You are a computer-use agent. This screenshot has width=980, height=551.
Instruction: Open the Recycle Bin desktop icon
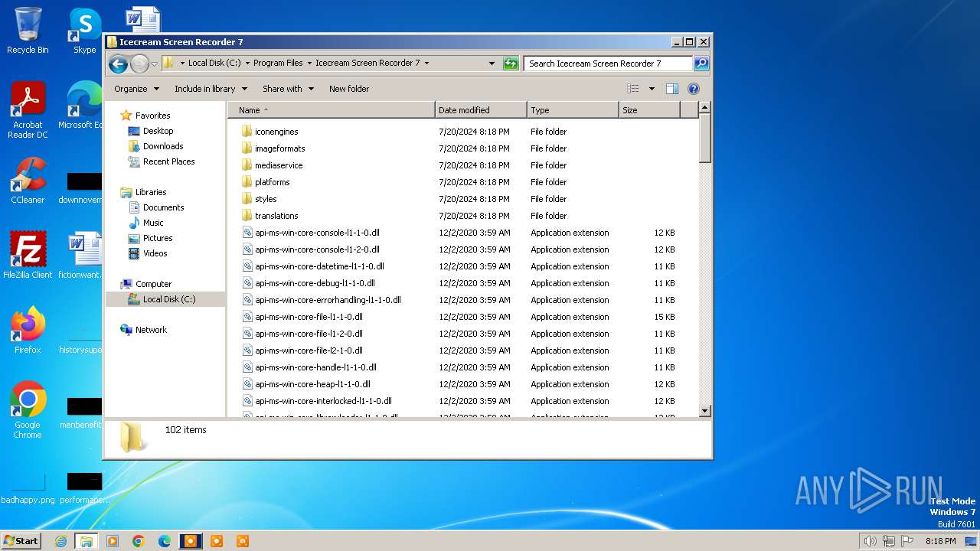(28, 31)
